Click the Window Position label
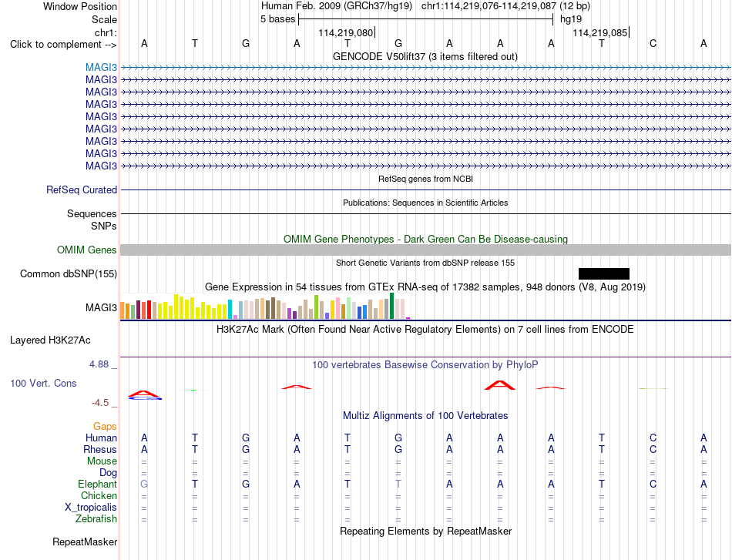 (80, 6)
